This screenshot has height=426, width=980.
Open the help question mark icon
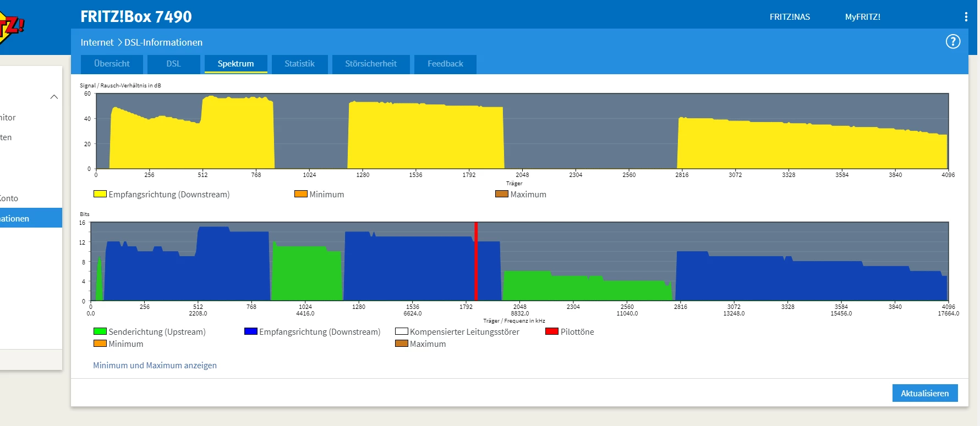(x=953, y=42)
